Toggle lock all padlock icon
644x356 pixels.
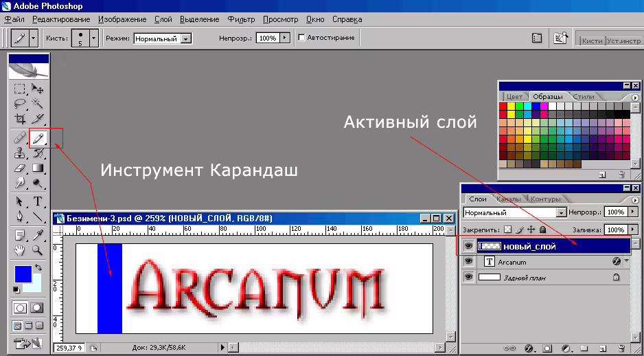[542, 230]
